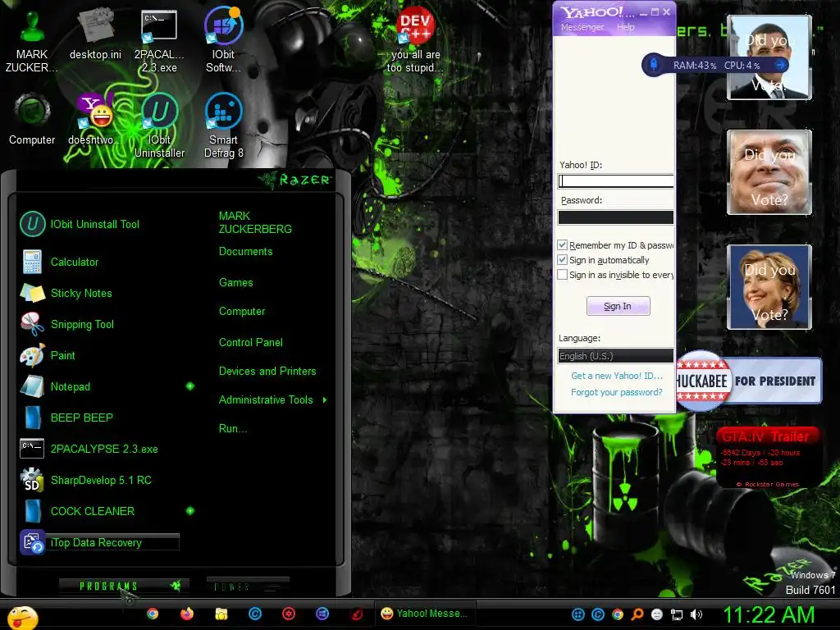Click MARK ZUCKERBERG user folder link
The width and height of the screenshot is (840, 630).
(x=255, y=222)
